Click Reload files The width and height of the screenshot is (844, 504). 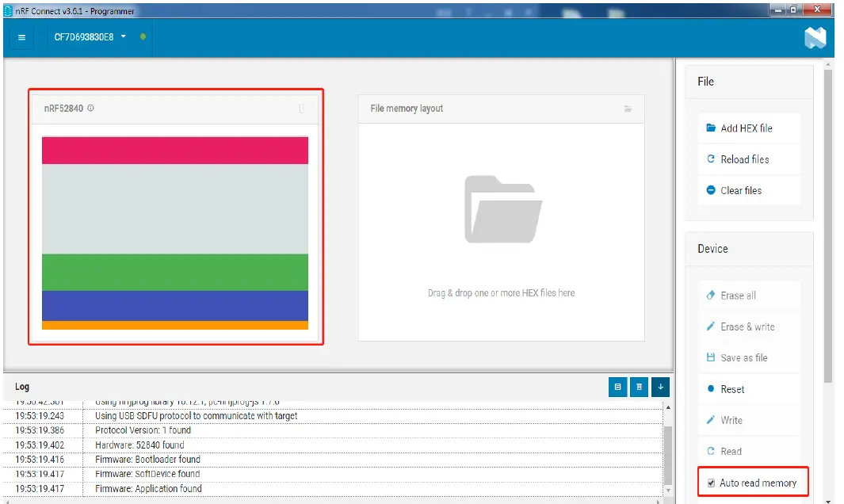click(x=749, y=159)
